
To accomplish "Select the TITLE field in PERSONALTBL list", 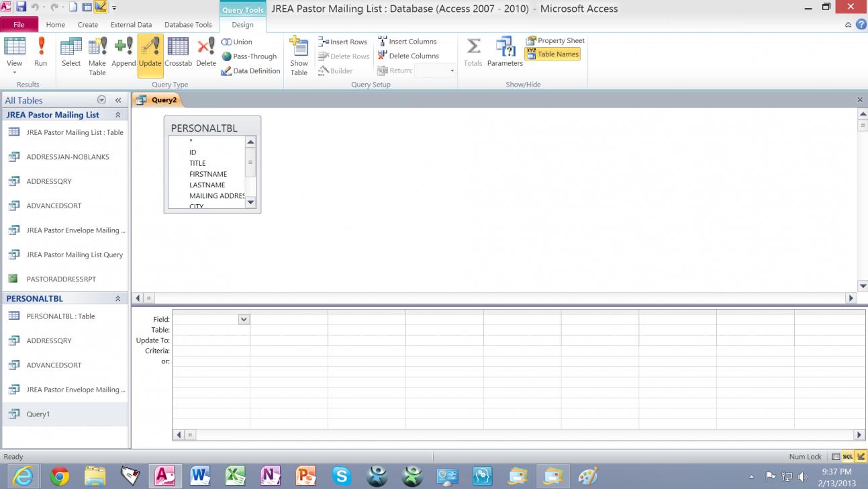I will tap(197, 163).
